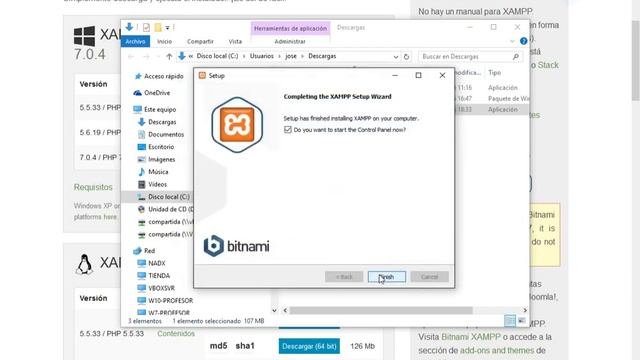Click the Tipo column header

coord(494,73)
